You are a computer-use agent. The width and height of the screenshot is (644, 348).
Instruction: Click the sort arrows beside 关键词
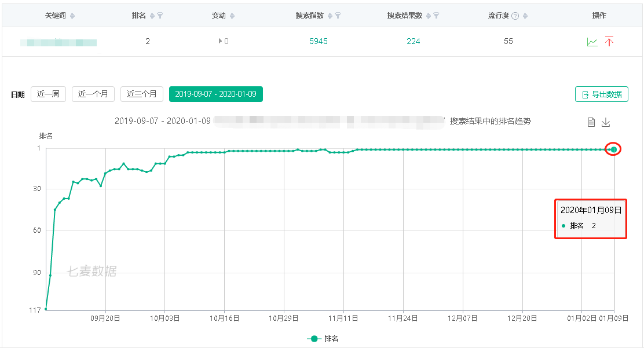click(73, 14)
